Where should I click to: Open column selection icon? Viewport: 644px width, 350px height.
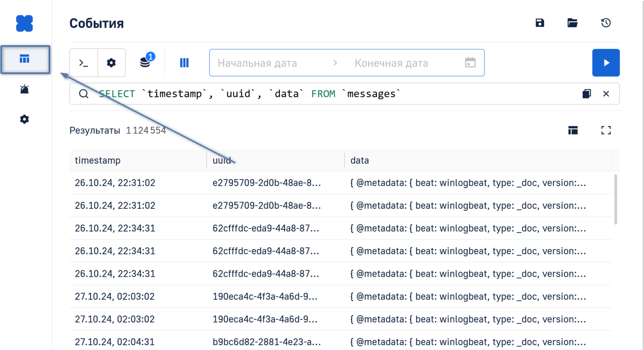[x=184, y=63]
